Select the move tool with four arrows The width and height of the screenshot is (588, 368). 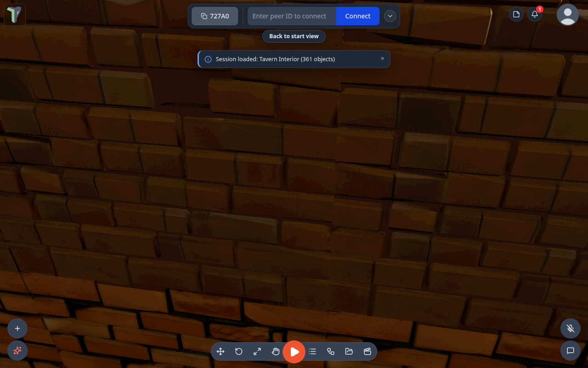[x=220, y=351]
